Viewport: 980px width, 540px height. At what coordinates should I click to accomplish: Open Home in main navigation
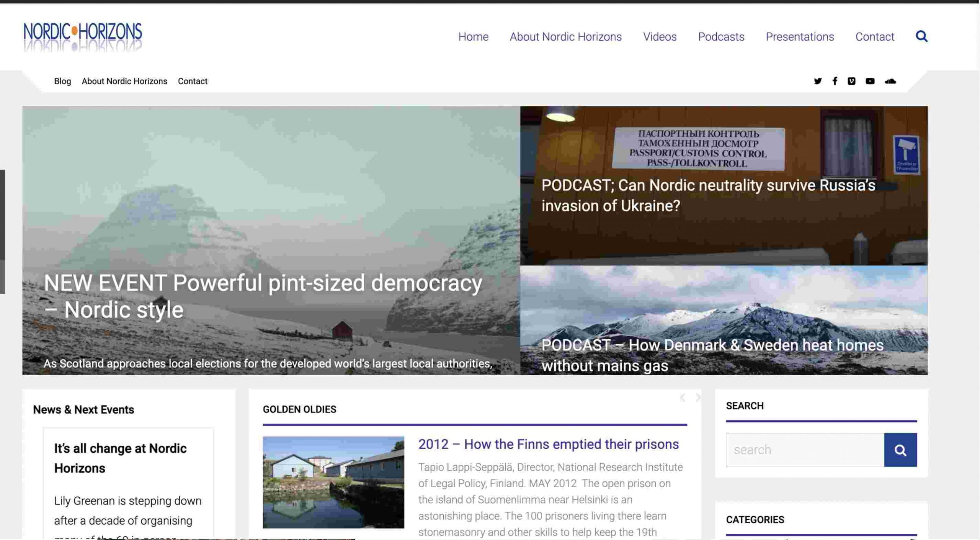pos(473,37)
